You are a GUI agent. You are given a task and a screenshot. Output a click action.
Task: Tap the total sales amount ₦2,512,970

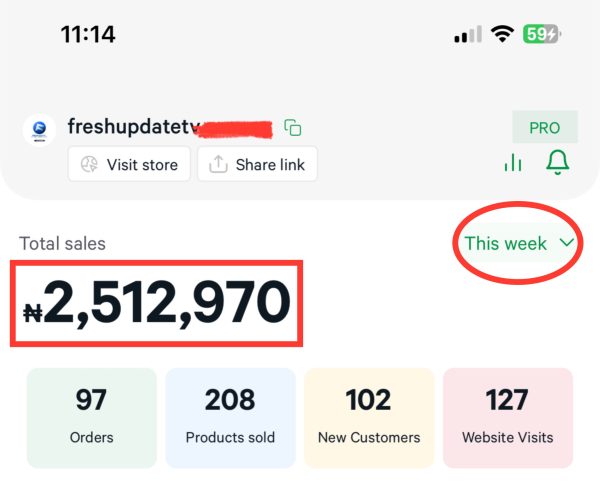(x=156, y=303)
